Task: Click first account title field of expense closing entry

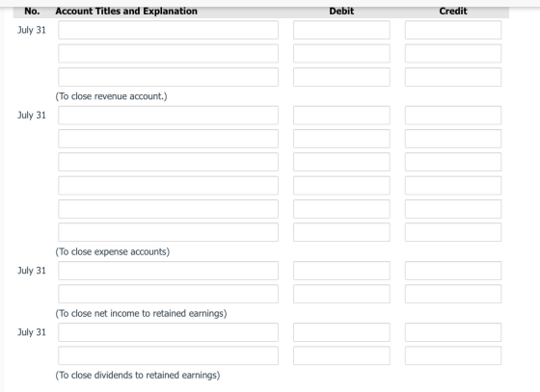Action: coord(168,116)
